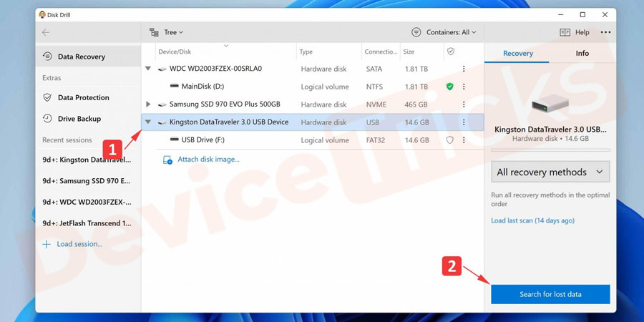This screenshot has height=322, width=644.
Task: Collapse the WDC WD2003FZEX-00SRLA0 disk
Action: (x=148, y=69)
